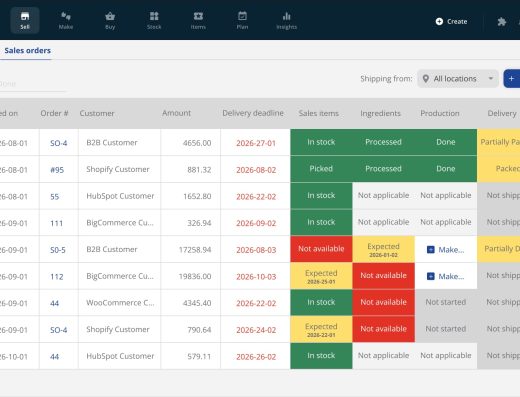
Task: Click Make button in order 112 row
Action: 446,276
